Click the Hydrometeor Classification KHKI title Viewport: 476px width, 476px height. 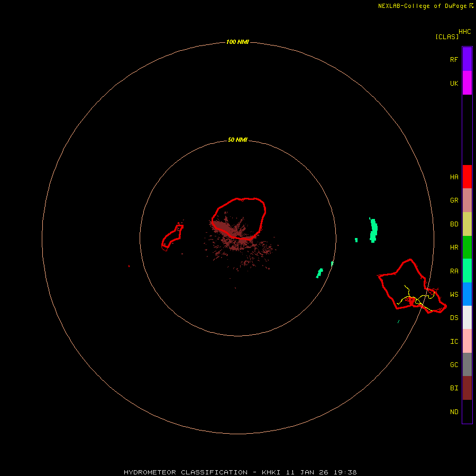pos(240,472)
